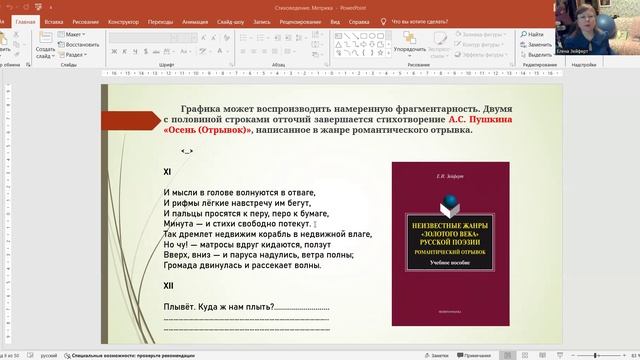Toggle bold (Ж) formatting

[114, 51]
